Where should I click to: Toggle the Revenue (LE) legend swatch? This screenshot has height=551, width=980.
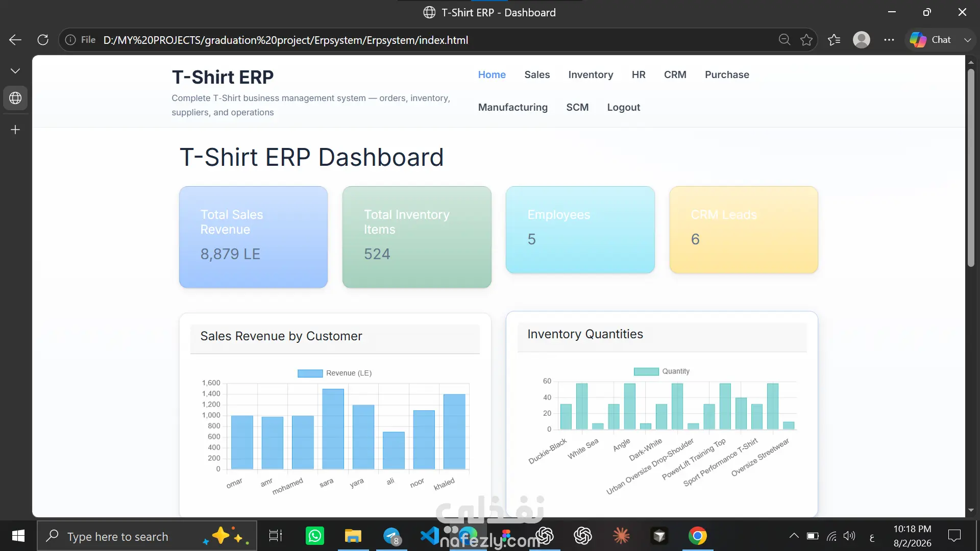pyautogui.click(x=310, y=373)
